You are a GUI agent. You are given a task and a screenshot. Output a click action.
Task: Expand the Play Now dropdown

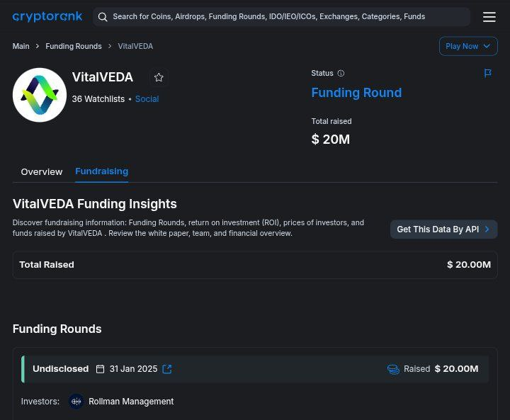(468, 46)
